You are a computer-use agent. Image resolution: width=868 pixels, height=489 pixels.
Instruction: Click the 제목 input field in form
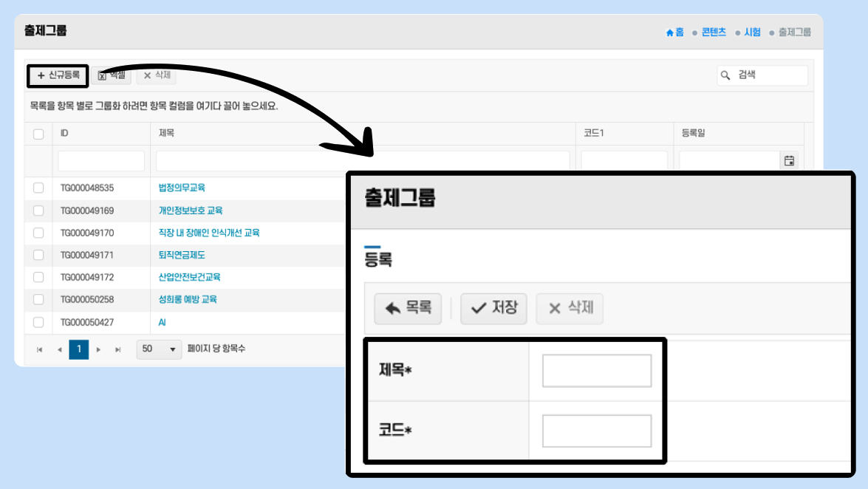pyautogui.click(x=596, y=371)
